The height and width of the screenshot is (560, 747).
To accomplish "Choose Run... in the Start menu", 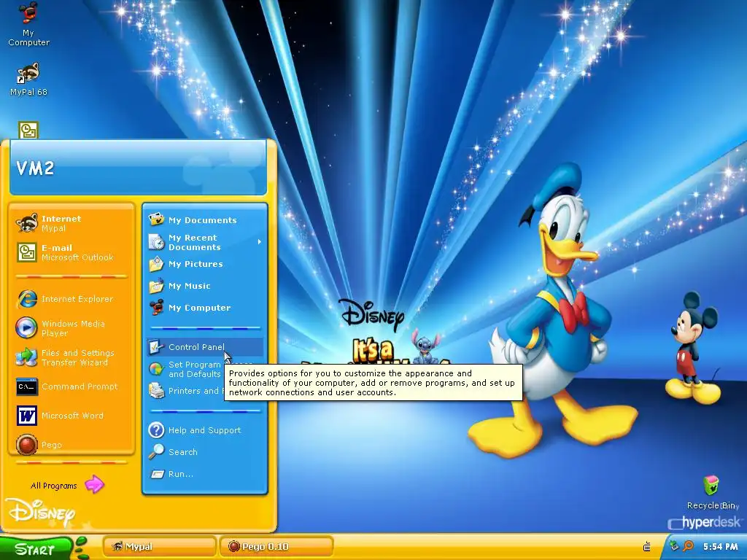I will pyautogui.click(x=205, y=474).
